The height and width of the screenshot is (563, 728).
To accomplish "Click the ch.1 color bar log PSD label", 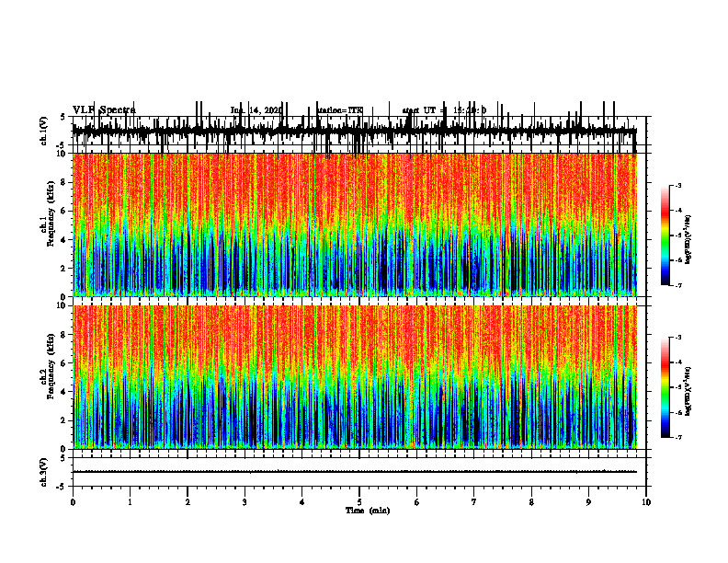I will click(688, 240).
